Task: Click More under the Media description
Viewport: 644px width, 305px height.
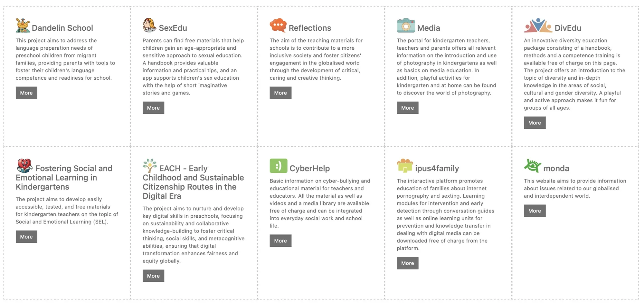Action: click(x=407, y=108)
